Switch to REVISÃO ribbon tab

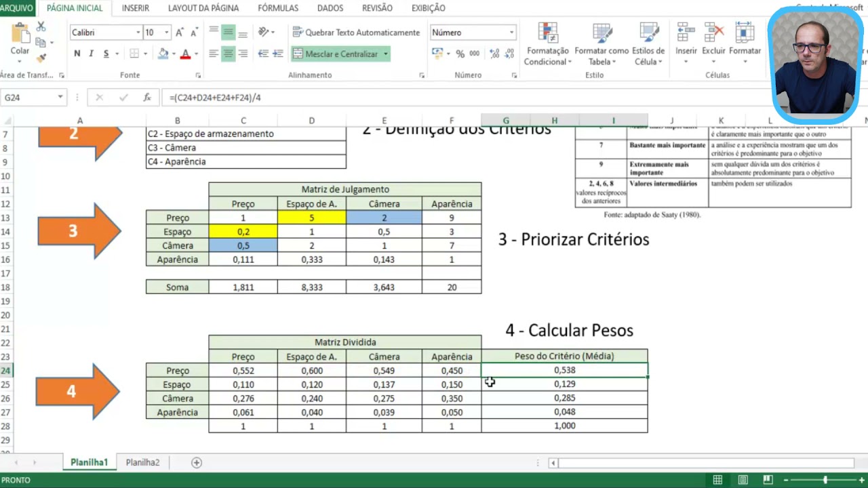coord(378,8)
